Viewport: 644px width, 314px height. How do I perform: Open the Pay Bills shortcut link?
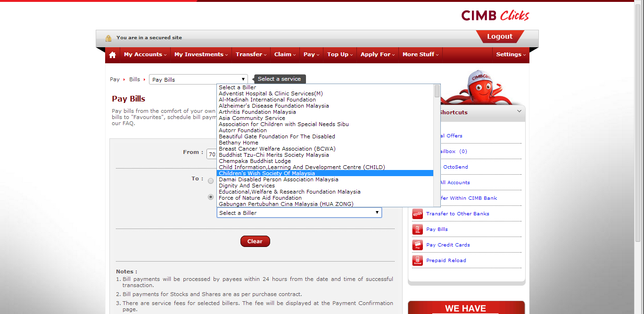click(437, 229)
